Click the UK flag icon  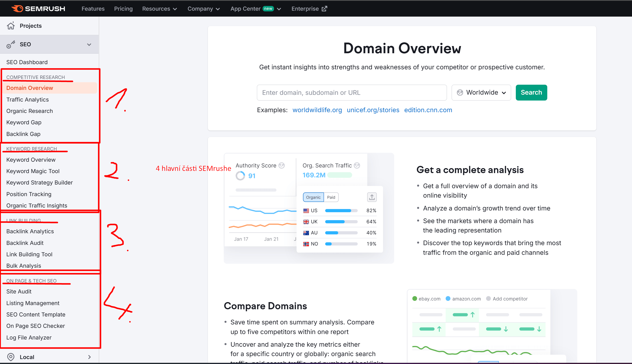pyautogui.click(x=306, y=222)
